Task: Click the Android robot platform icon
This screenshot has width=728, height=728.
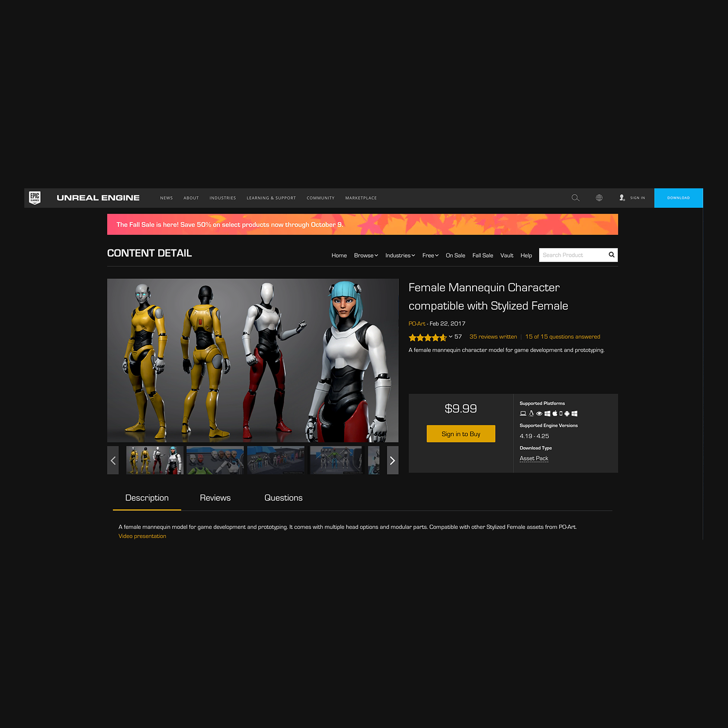Action: [x=567, y=414]
